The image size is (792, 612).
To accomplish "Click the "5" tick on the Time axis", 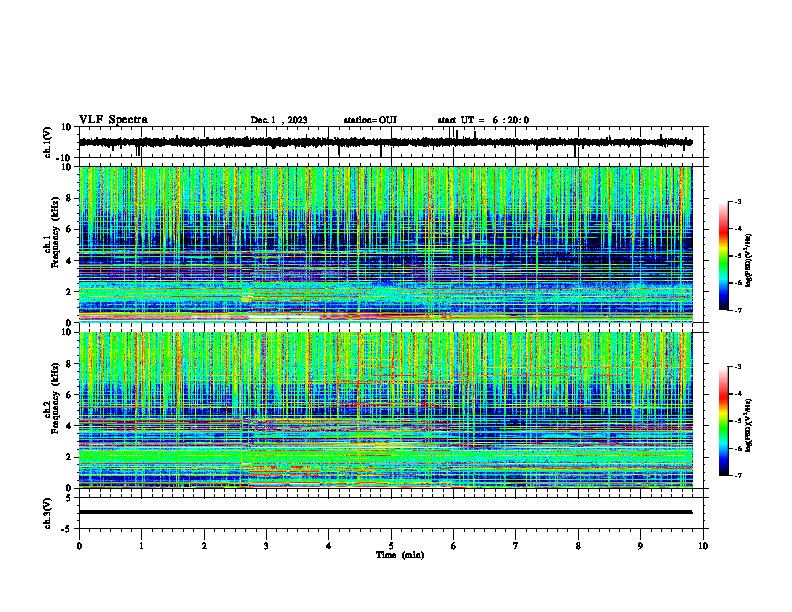I will coord(391,546).
